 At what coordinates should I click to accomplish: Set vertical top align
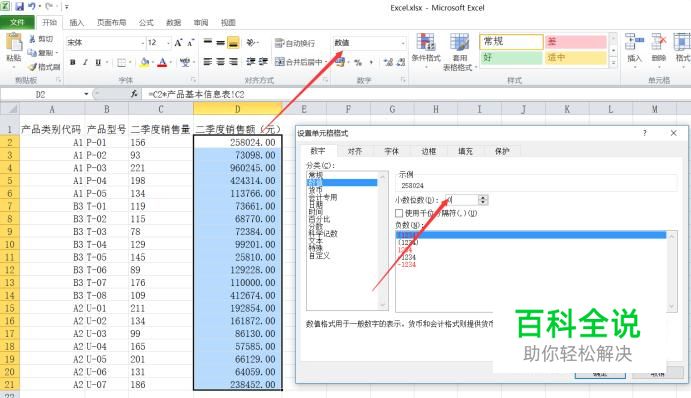tap(208, 43)
